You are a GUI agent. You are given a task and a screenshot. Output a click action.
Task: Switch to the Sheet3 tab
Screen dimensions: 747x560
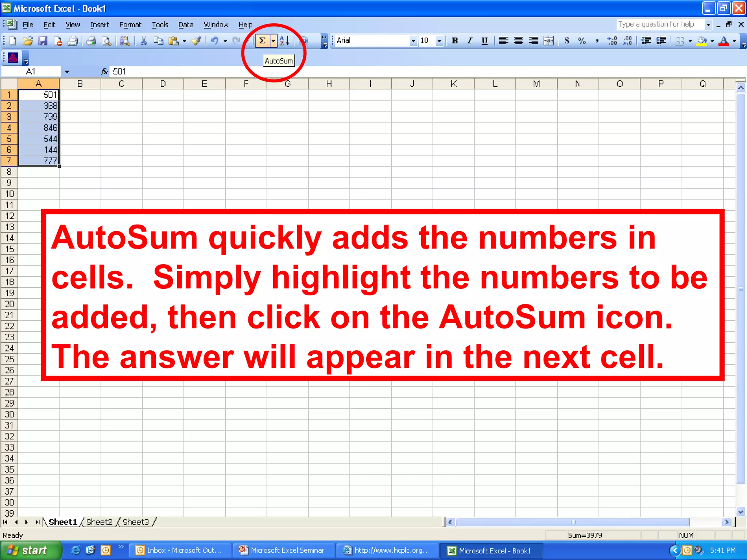click(x=135, y=522)
